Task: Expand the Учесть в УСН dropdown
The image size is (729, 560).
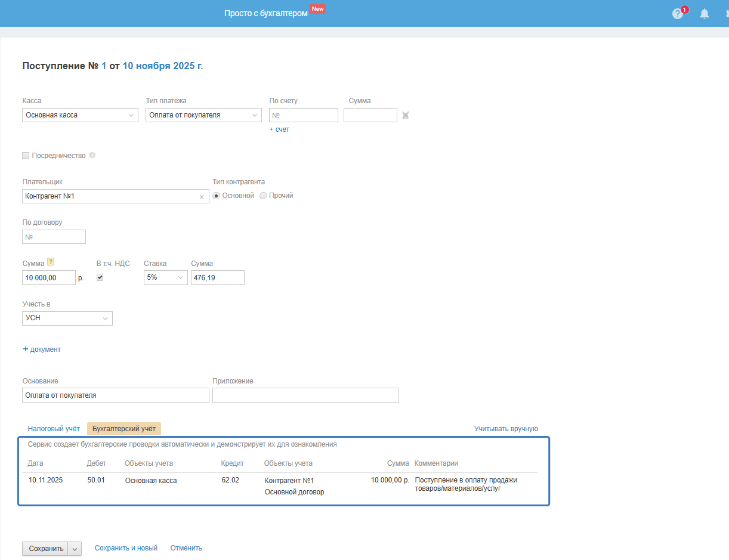Action: pos(67,318)
